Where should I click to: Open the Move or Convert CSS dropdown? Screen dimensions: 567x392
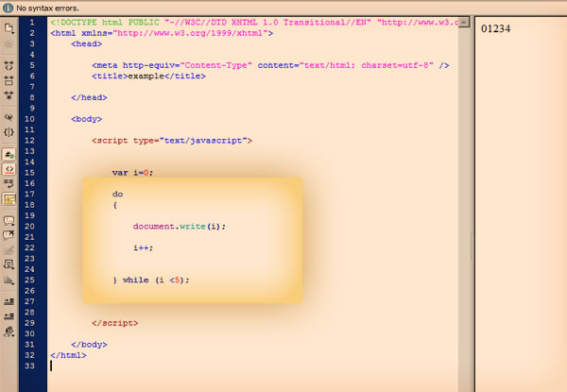point(9,280)
